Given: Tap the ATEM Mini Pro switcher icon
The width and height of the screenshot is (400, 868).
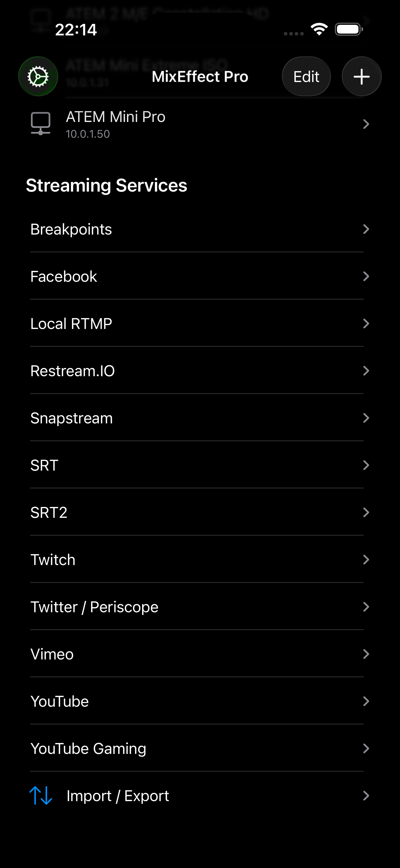Looking at the screenshot, I should [x=41, y=124].
